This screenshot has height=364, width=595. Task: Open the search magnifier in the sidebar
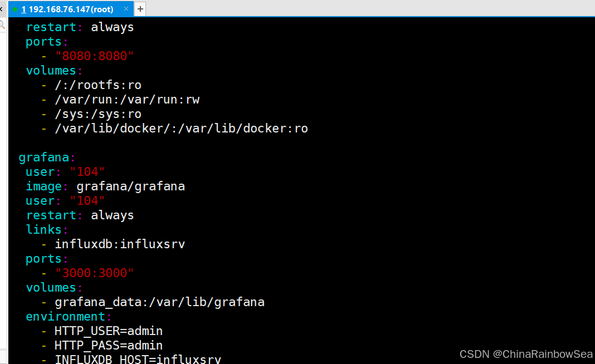point(3,24)
